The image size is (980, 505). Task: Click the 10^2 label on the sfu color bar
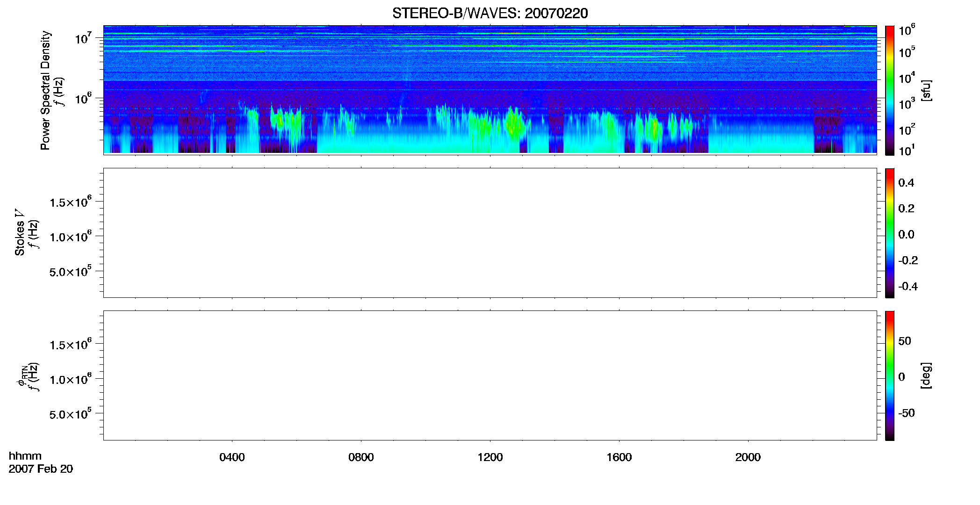click(x=907, y=130)
